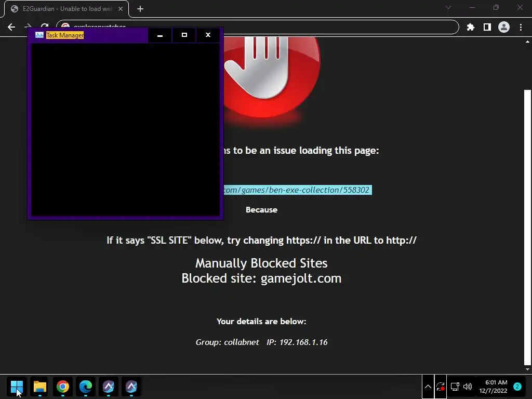The height and width of the screenshot is (399, 532).
Task: Go back in Chrome browser
Action: pos(11,27)
